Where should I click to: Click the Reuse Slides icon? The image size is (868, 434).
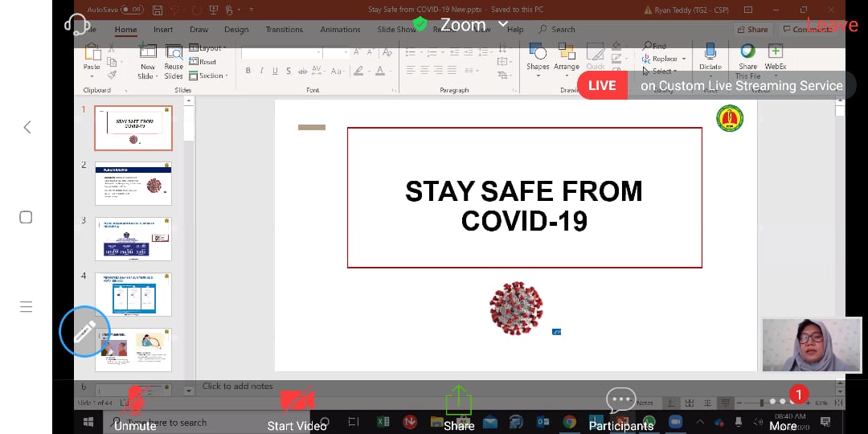[x=174, y=52]
